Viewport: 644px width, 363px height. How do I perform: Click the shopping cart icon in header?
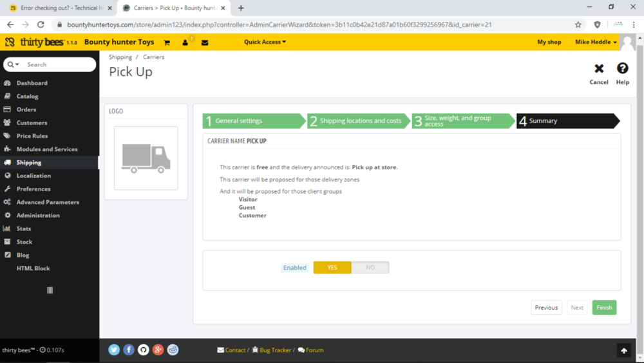coord(167,42)
